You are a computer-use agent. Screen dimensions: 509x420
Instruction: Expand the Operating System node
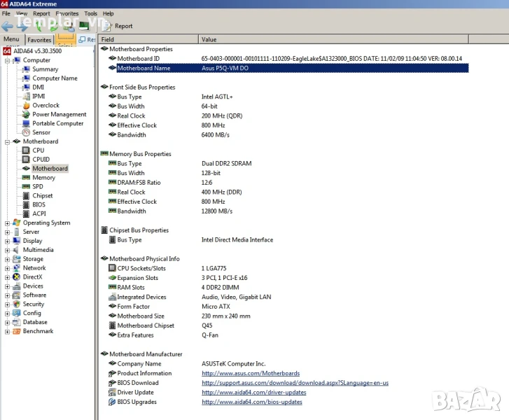(8, 223)
